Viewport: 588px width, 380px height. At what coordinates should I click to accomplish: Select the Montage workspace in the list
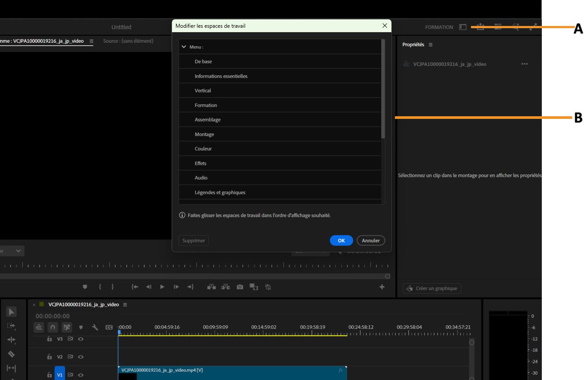(281, 134)
